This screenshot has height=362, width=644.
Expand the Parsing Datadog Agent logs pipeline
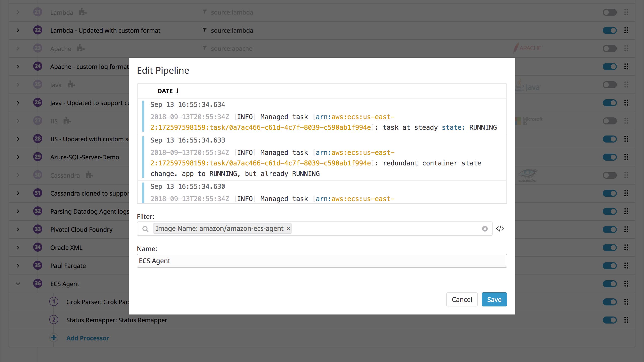(x=18, y=211)
